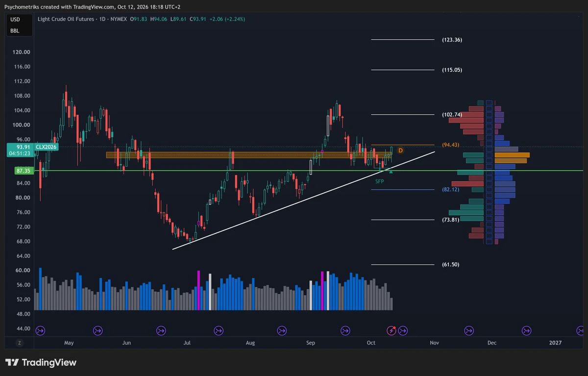The height and width of the screenshot is (376, 588).
Task: Select the (73.81) level label
Action: [450, 220]
